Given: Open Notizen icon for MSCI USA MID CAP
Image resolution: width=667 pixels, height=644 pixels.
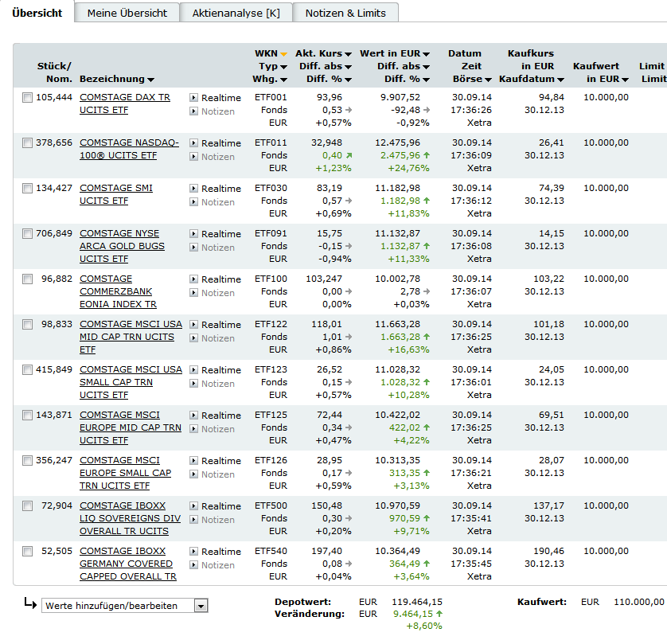Looking at the screenshot, I should coord(193,338).
